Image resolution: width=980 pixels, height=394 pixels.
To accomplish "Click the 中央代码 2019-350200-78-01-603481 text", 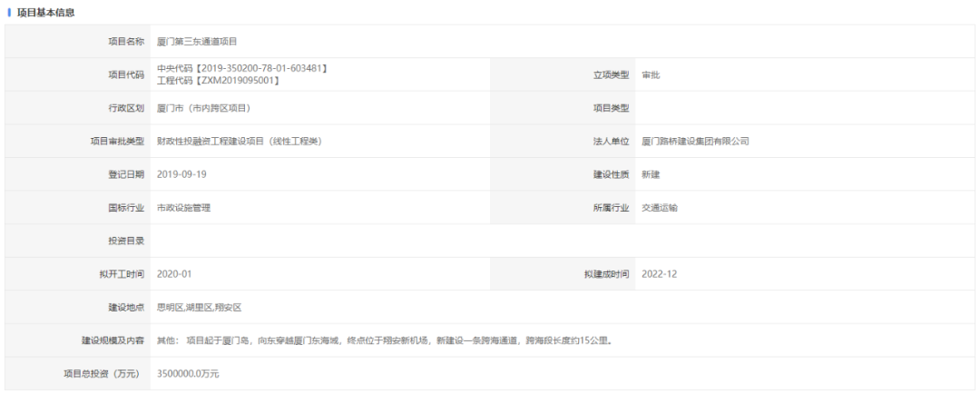I will pos(241,69).
